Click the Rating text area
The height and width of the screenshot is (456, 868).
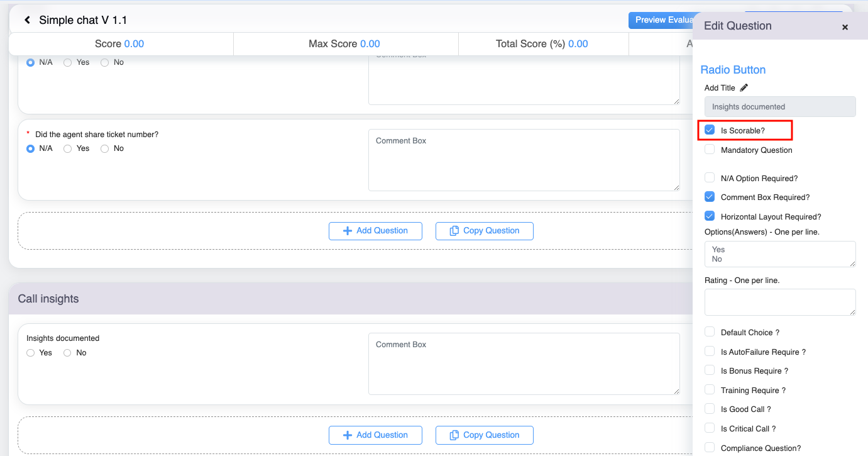(x=779, y=302)
